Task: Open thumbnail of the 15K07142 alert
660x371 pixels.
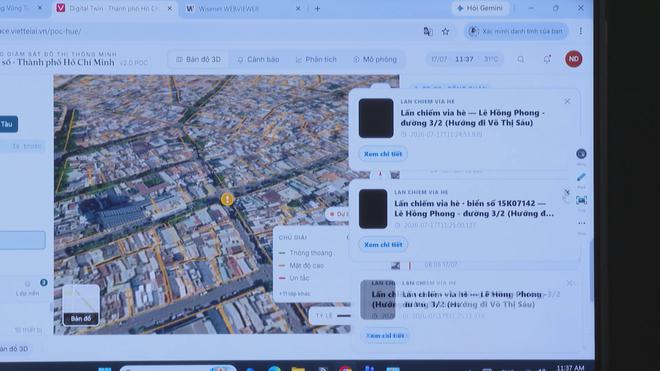Action: pos(373,209)
